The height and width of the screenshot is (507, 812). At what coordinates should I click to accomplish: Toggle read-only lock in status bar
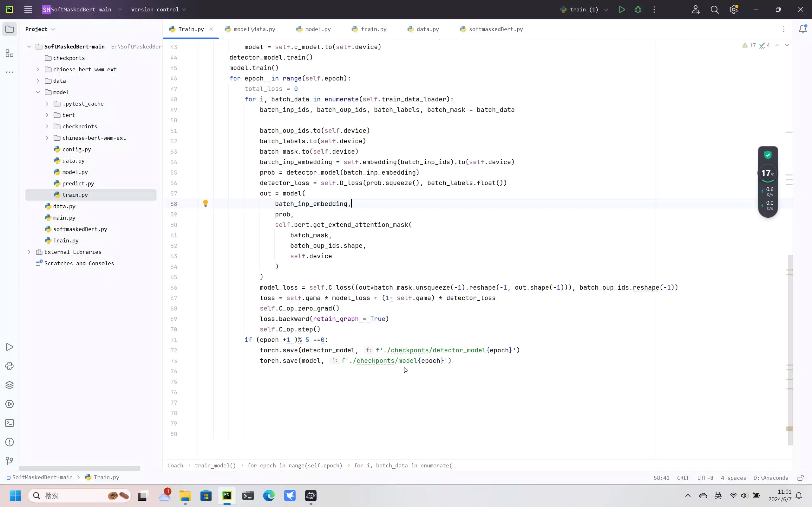[x=801, y=478]
